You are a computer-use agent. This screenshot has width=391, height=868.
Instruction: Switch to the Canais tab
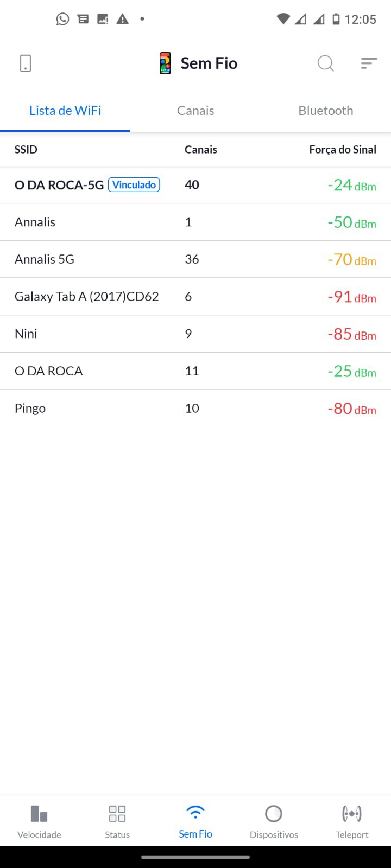pyautogui.click(x=195, y=111)
